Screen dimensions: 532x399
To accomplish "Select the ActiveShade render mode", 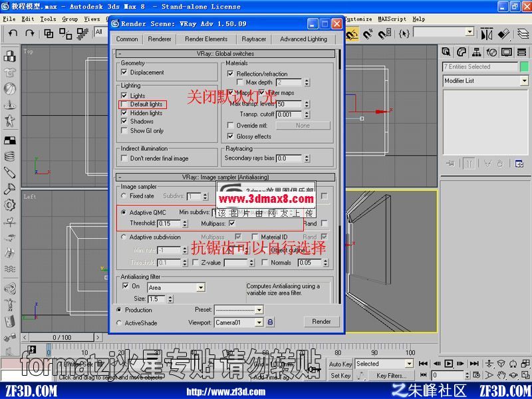I will click(x=119, y=323).
